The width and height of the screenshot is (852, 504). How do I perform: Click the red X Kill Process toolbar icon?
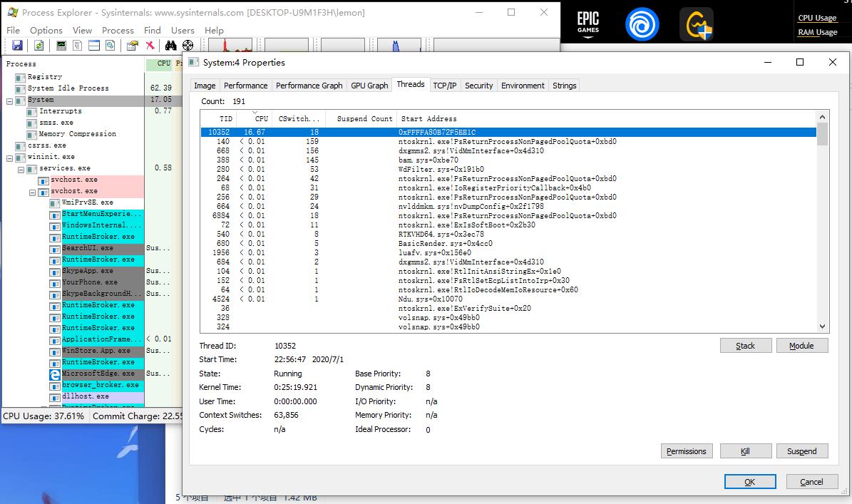tap(150, 46)
